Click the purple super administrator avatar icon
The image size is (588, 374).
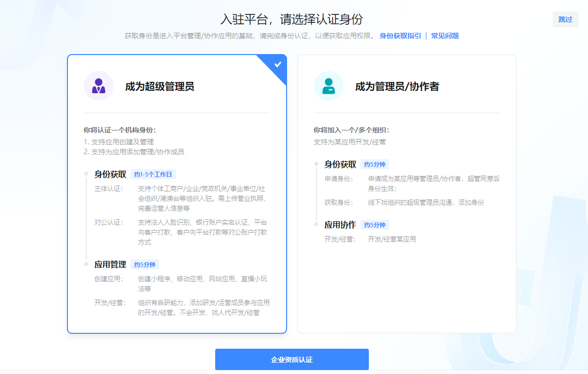click(98, 86)
